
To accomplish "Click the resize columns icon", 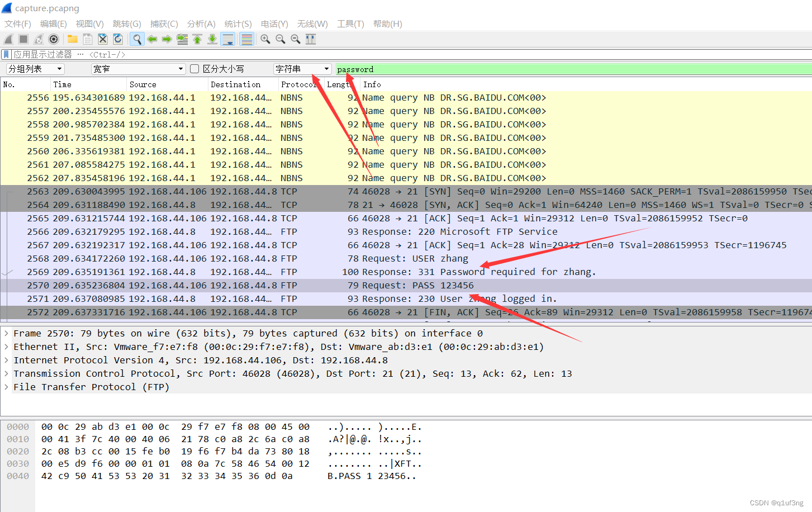I will click(x=311, y=39).
